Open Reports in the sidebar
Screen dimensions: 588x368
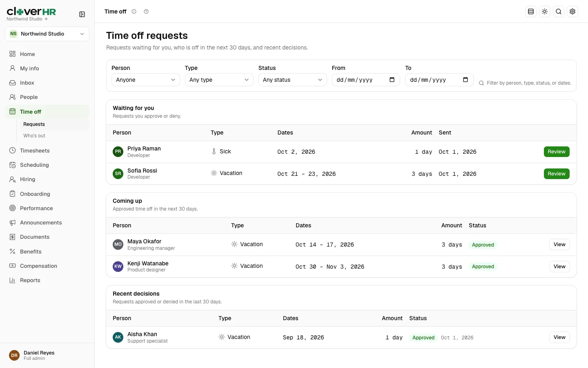pyautogui.click(x=47, y=280)
